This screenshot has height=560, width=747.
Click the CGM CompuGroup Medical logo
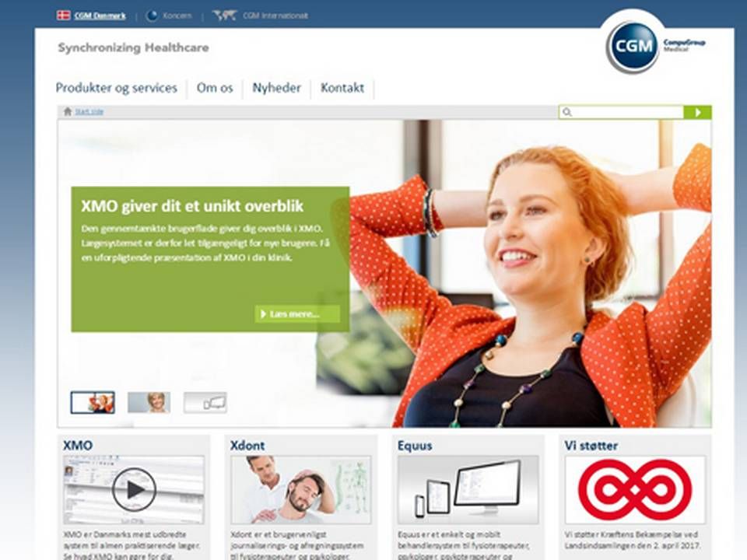click(655, 46)
